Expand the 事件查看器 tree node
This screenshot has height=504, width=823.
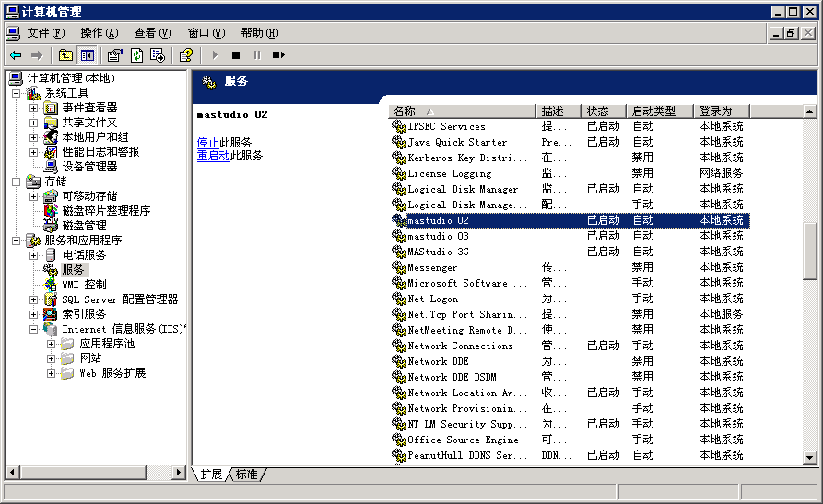(34, 108)
